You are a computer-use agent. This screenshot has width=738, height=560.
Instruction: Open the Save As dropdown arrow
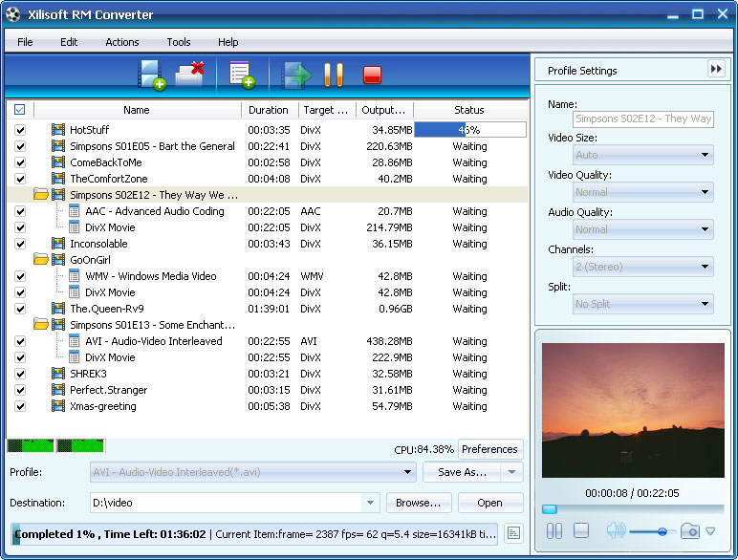[x=512, y=472]
